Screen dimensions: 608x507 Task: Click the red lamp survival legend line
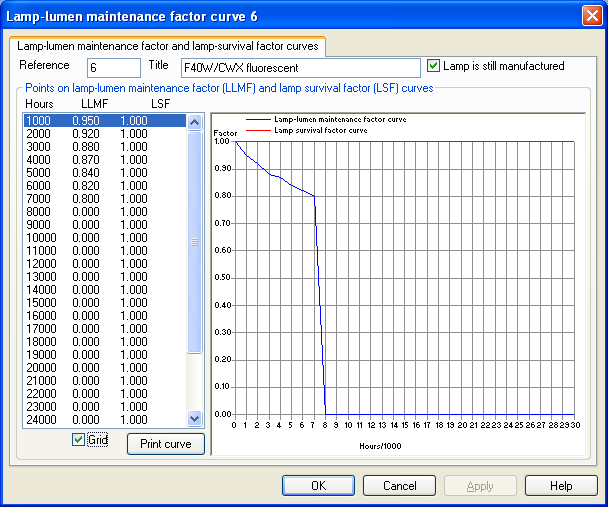point(254,131)
